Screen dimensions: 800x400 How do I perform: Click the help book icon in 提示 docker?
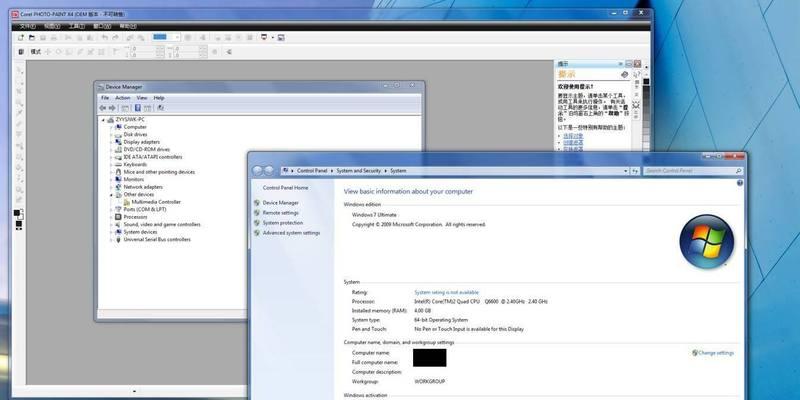click(x=624, y=74)
